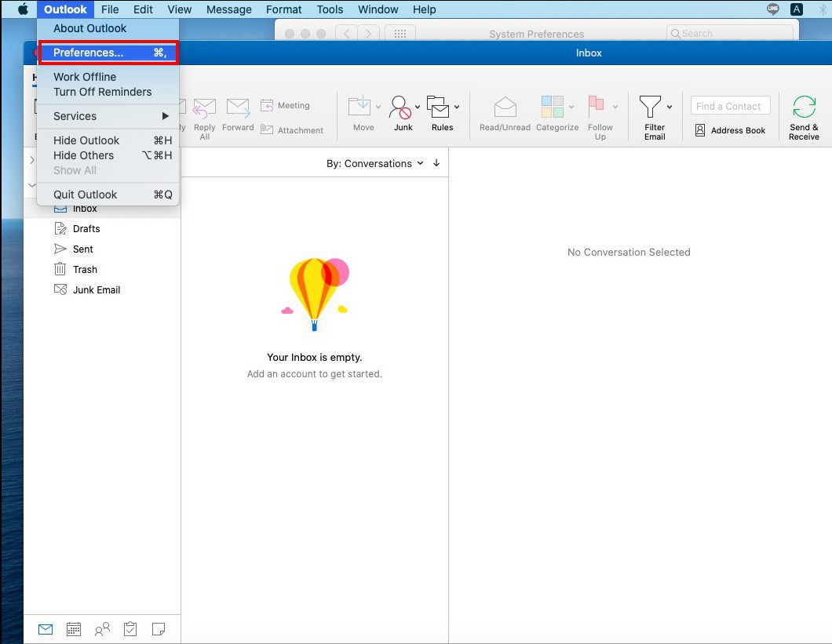This screenshot has height=644, width=832.
Task: Open the Services submenu
Action: tap(75, 115)
